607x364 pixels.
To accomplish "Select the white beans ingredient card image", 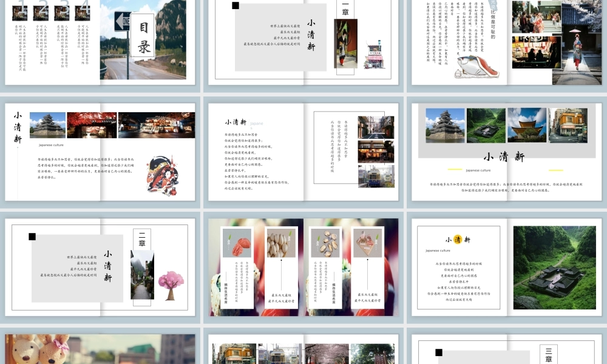I will coord(281,243).
